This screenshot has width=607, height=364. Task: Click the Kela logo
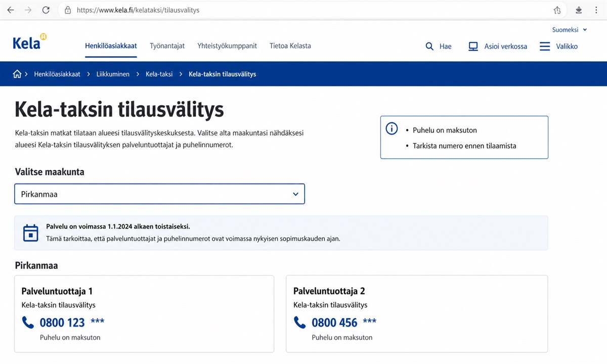click(x=30, y=42)
